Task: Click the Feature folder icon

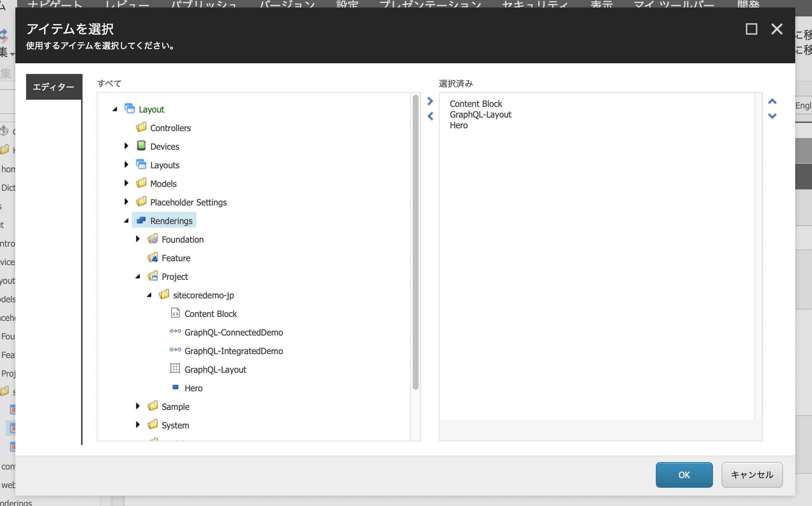Action: pyautogui.click(x=153, y=257)
